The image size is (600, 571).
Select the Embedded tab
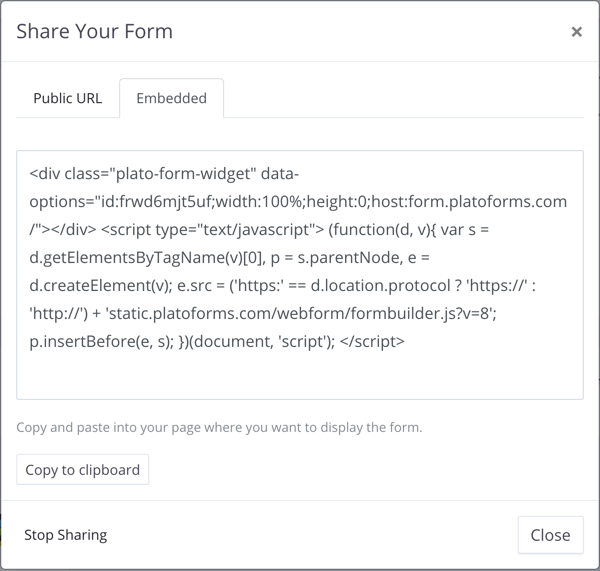point(171,98)
